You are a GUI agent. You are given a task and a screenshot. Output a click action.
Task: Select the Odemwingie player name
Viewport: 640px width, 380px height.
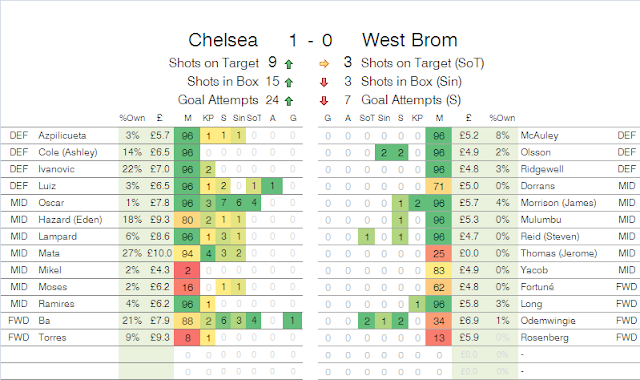coord(548,321)
